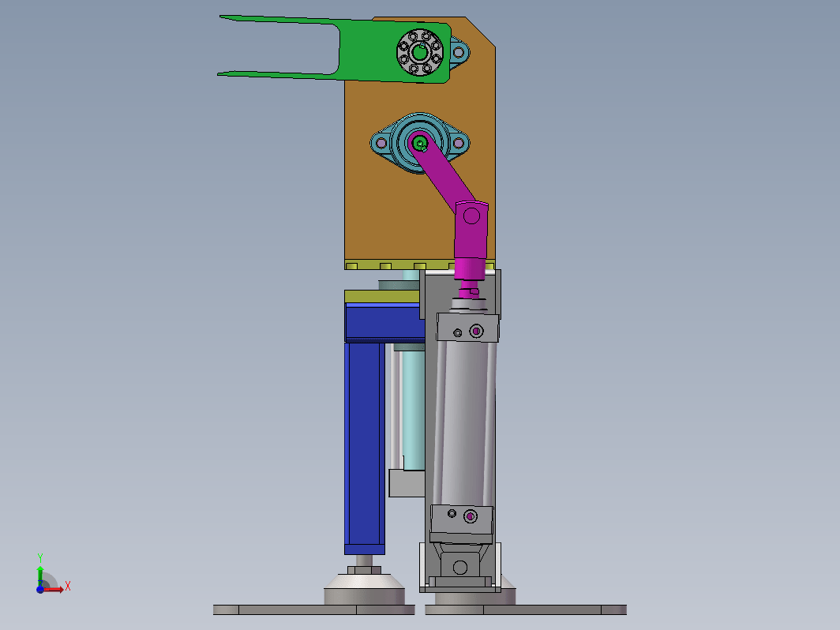Viewport: 840px width, 630px height.
Task: Select the grey pneumatic cylinder body
Action: coord(464,423)
